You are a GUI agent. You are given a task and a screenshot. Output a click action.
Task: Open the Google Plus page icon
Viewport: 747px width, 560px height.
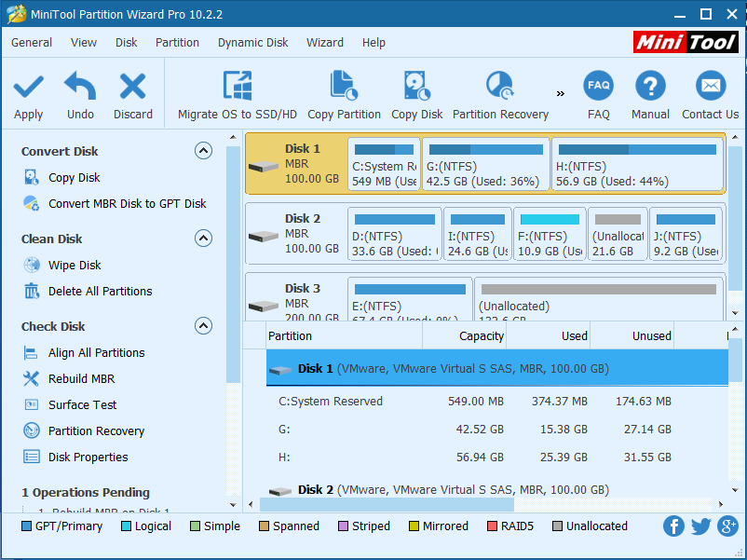click(728, 526)
